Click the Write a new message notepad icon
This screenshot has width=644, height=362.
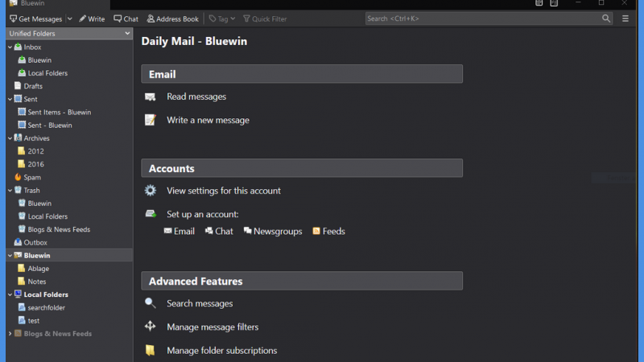click(x=151, y=120)
